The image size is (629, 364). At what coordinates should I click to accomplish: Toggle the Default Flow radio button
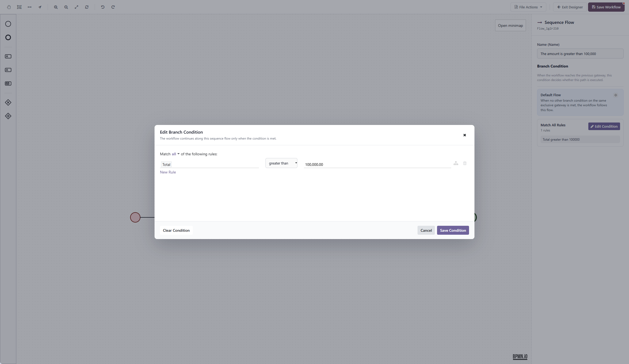coord(616,95)
